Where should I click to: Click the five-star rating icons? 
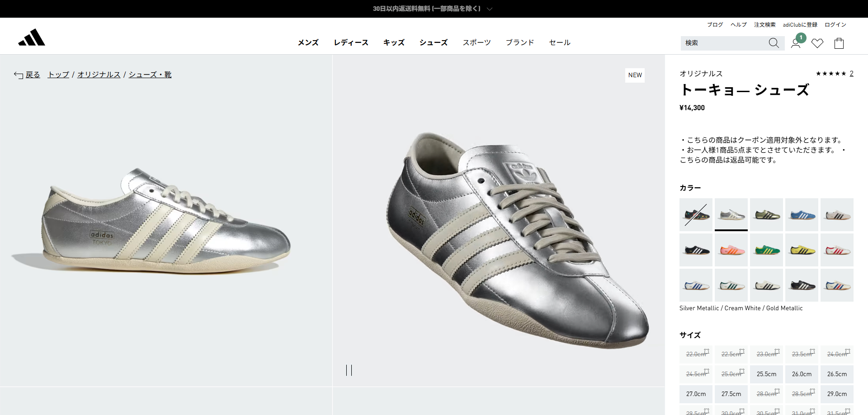(x=830, y=74)
